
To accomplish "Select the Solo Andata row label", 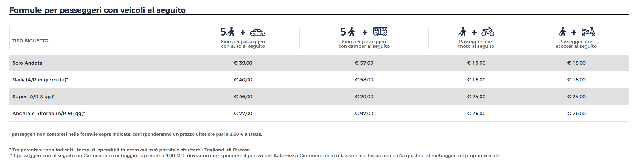I will coord(27,63).
